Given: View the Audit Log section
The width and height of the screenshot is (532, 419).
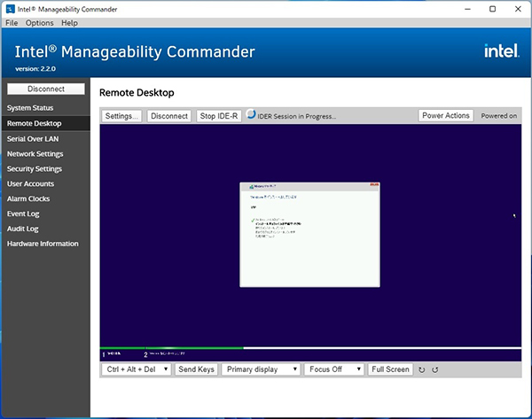Looking at the screenshot, I should pyautogui.click(x=46, y=229).
